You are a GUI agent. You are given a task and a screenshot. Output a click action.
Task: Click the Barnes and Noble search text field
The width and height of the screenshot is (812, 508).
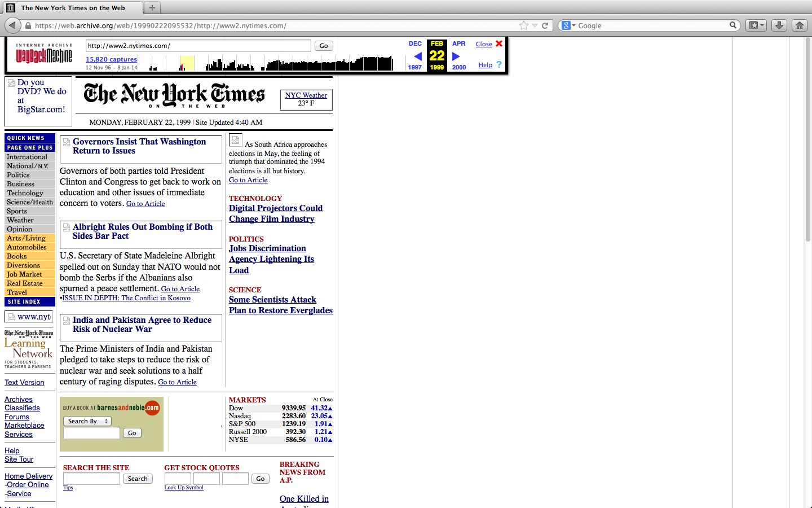click(91, 433)
